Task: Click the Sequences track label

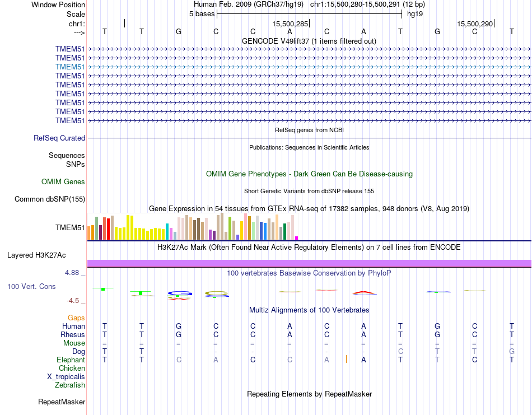Action: [x=67, y=155]
